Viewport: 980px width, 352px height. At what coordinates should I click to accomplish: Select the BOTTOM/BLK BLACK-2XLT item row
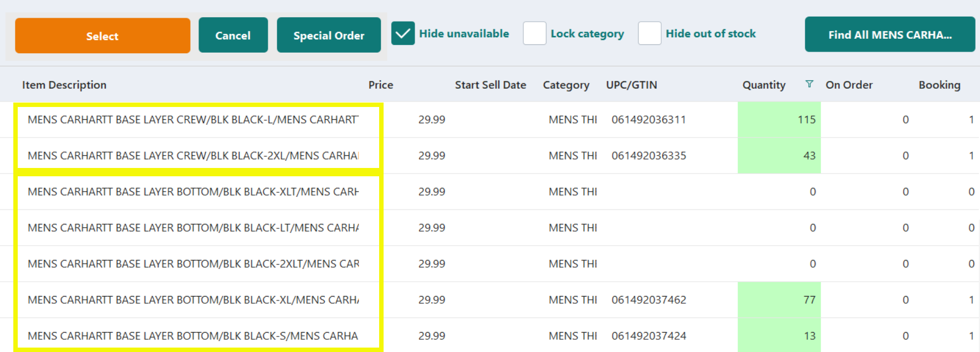click(x=490, y=264)
